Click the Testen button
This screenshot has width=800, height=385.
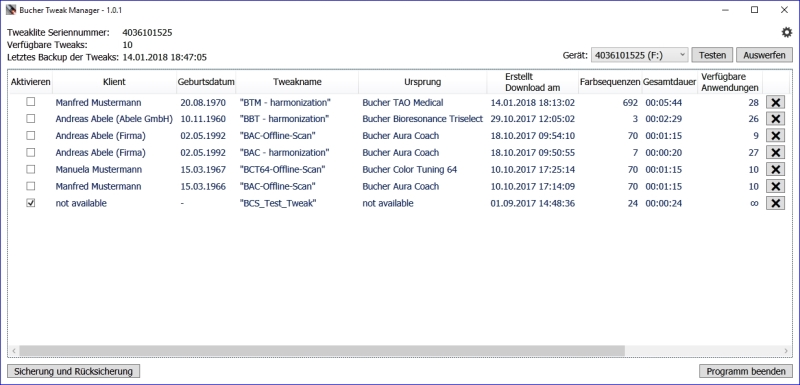click(712, 55)
